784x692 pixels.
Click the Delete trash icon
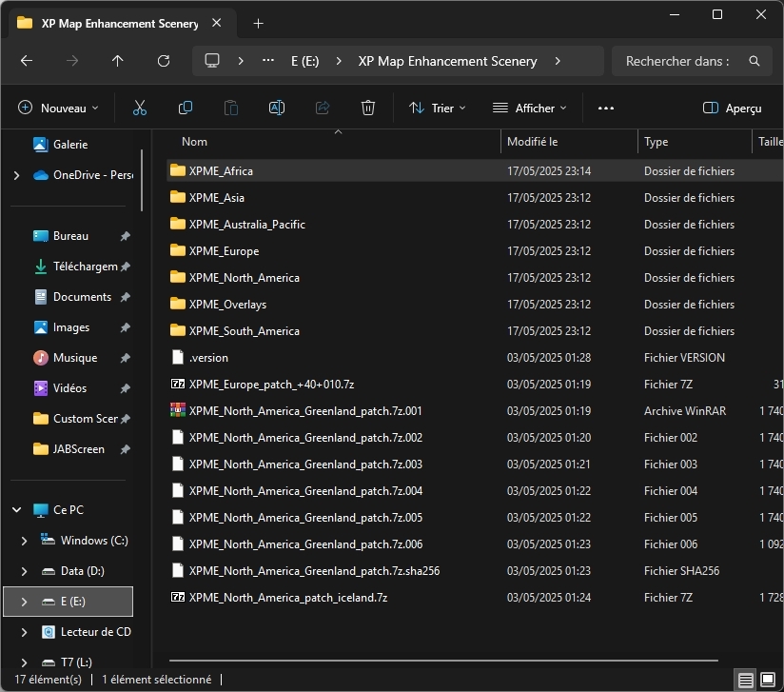(368, 109)
